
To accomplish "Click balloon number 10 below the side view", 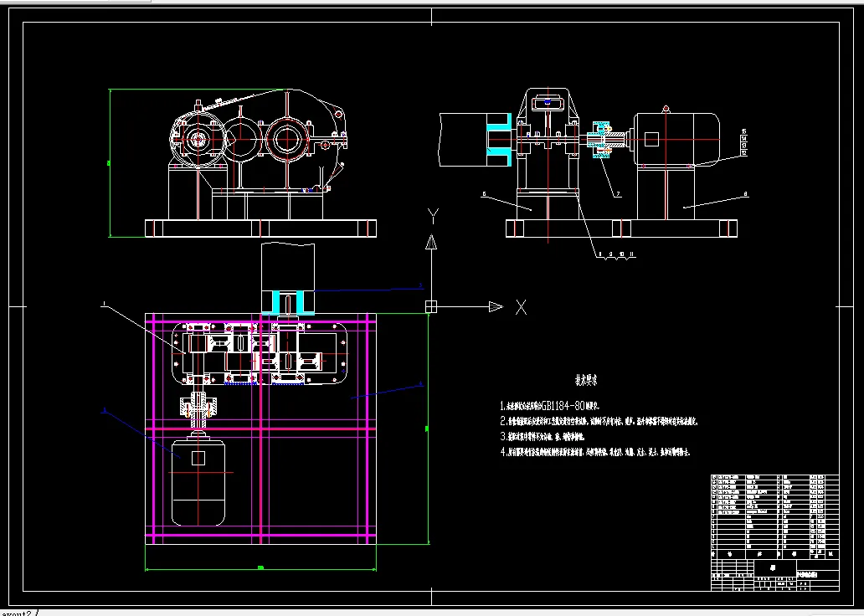I will [x=621, y=254].
